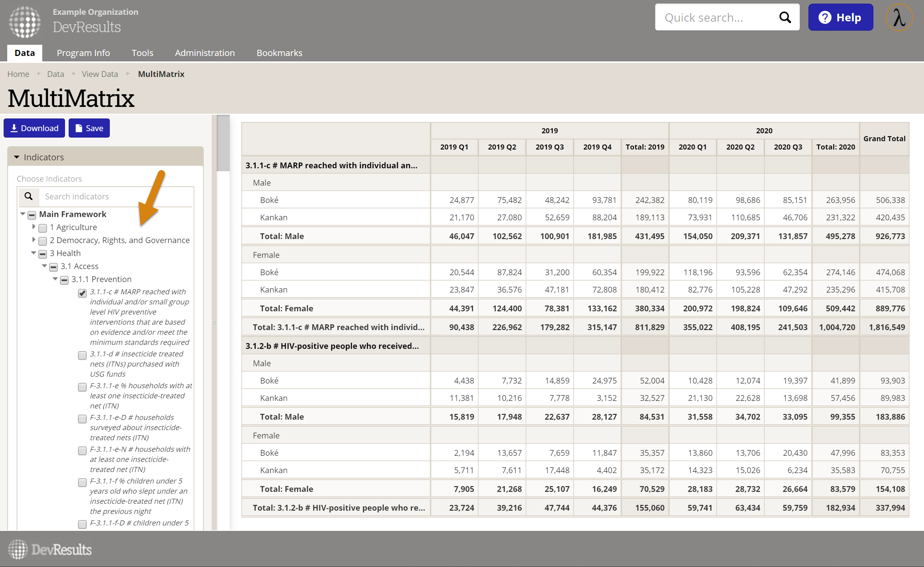Save the current MultiMatrix view
Image resolution: width=924 pixels, height=567 pixels.
tap(89, 128)
